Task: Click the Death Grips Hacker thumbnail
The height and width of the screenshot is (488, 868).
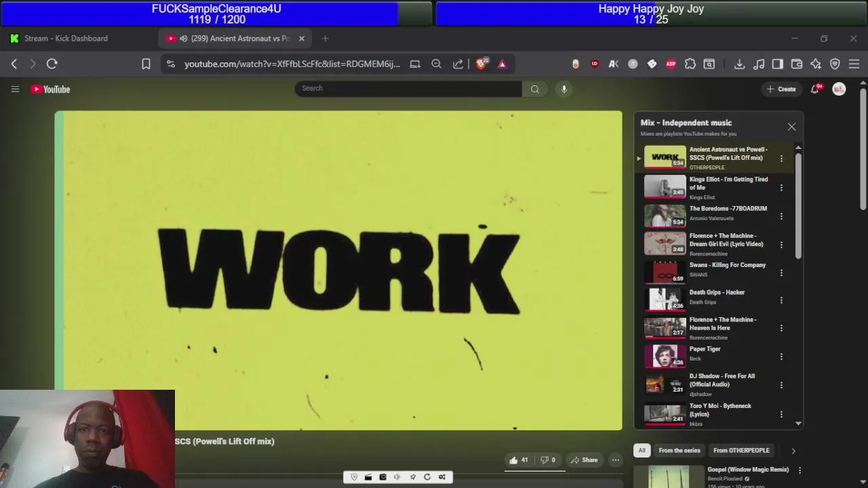Action: [x=665, y=299]
